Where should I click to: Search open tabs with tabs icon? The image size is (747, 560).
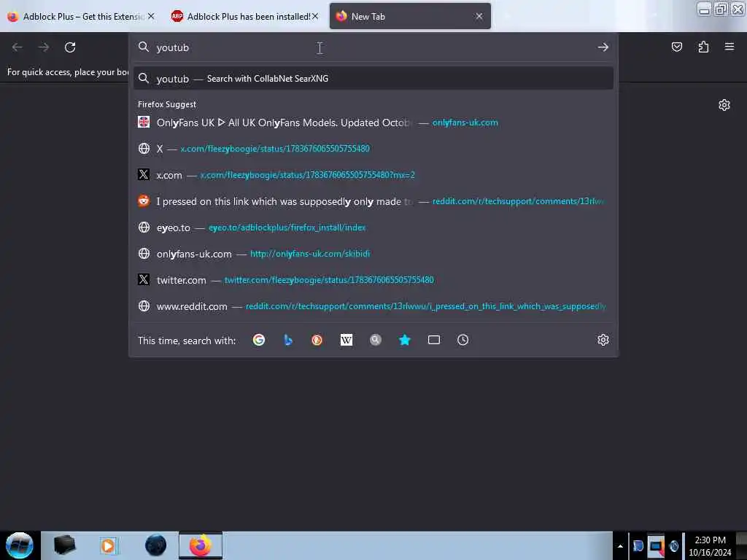point(433,340)
